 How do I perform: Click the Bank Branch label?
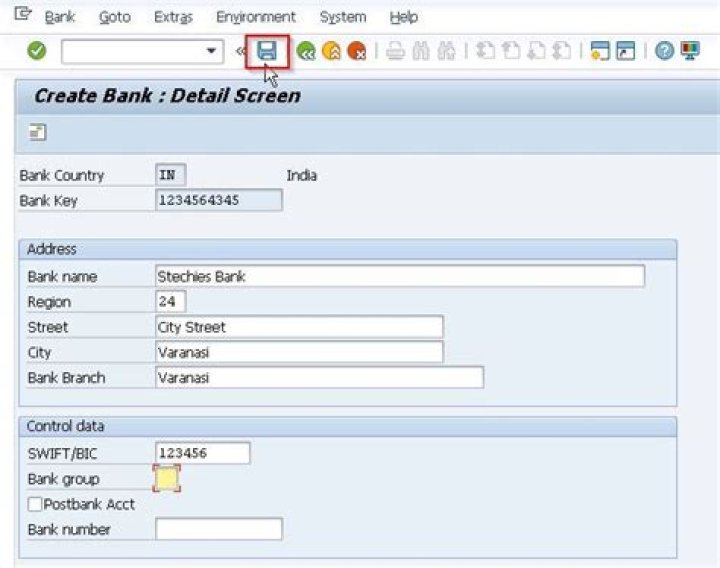tap(66, 378)
